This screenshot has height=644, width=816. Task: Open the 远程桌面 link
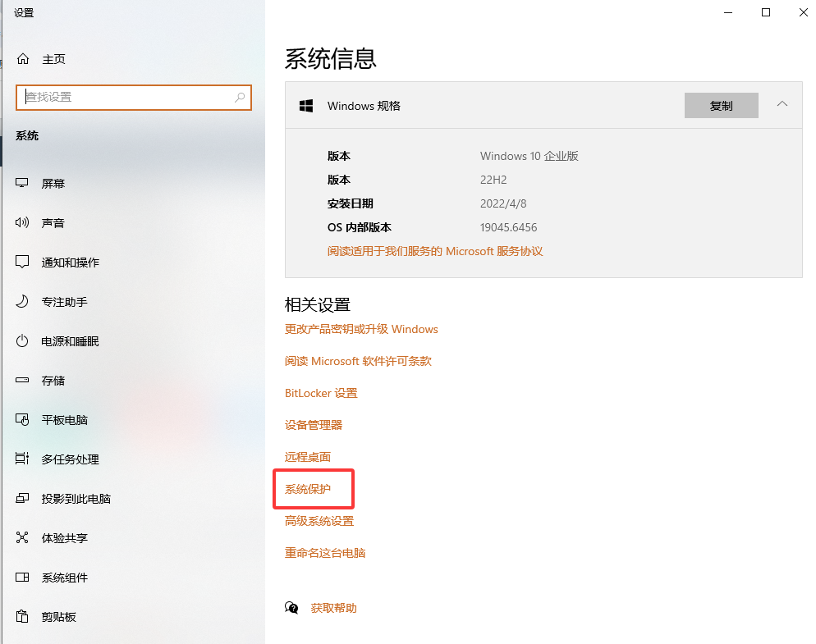tap(308, 457)
